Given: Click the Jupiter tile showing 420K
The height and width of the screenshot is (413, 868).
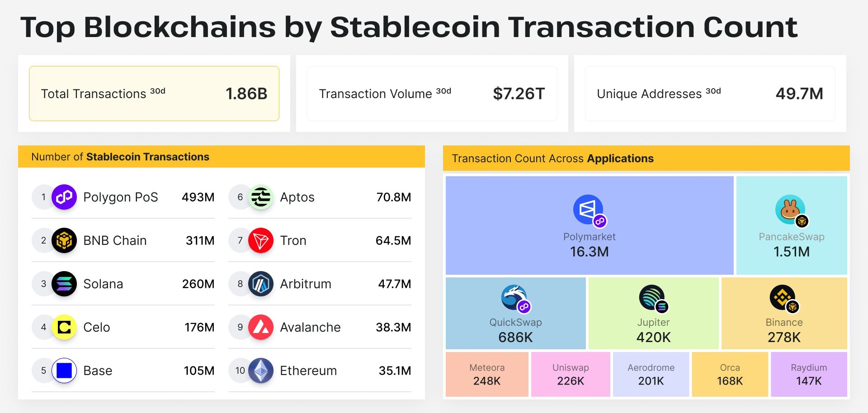Looking at the screenshot, I should 653,313.
